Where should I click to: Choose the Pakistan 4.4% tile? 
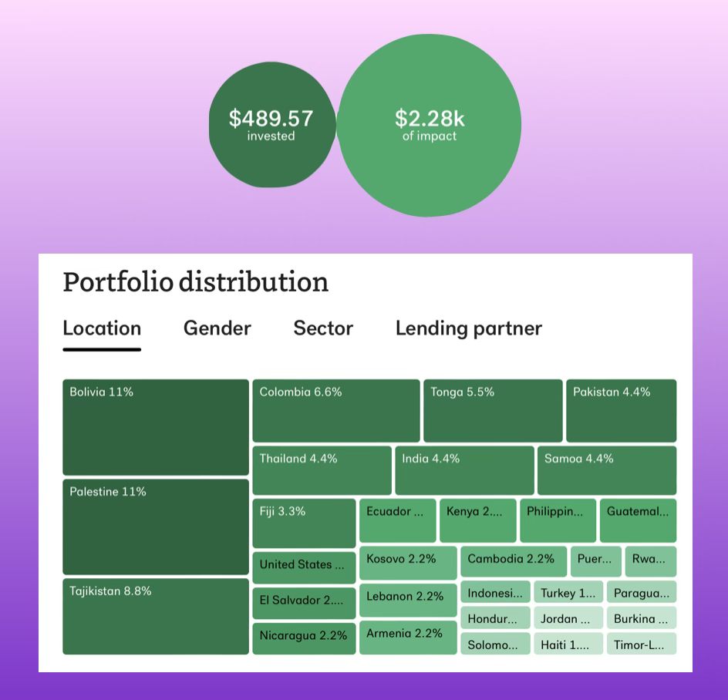(622, 411)
